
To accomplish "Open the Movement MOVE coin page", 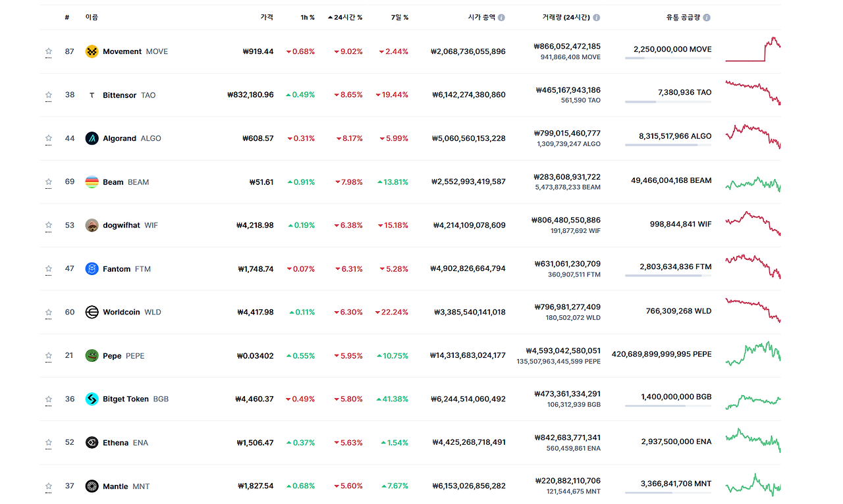I will coord(135,51).
